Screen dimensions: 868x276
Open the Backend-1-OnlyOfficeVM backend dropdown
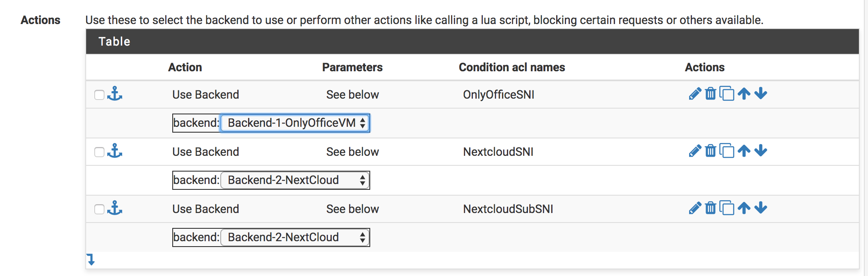coord(294,123)
